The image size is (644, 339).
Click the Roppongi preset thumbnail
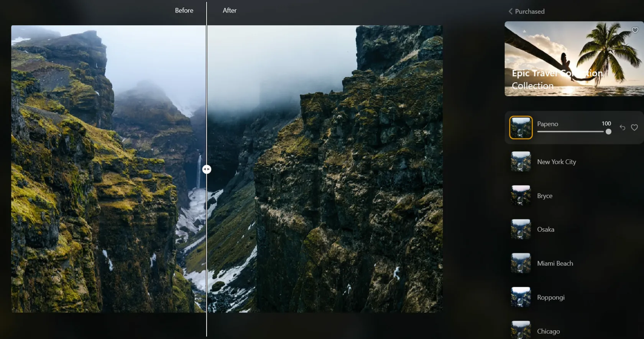point(521,297)
